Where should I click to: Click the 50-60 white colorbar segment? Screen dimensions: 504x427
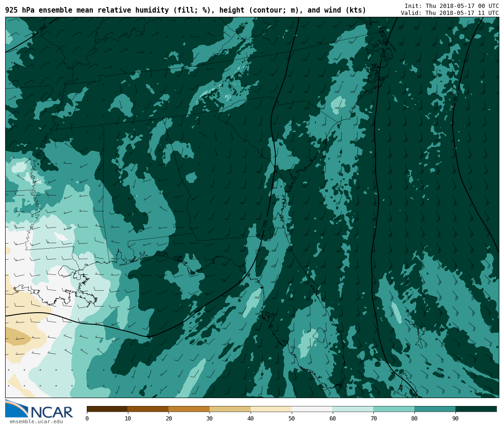click(x=312, y=409)
